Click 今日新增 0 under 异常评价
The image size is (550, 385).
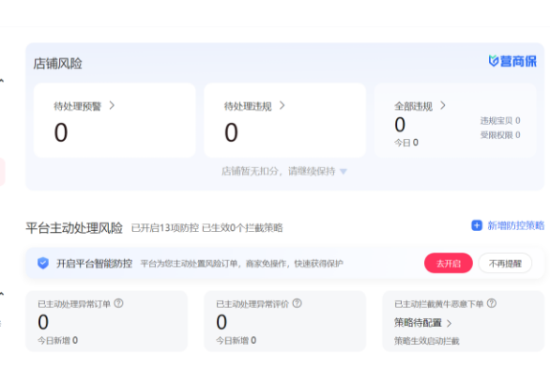236,340
